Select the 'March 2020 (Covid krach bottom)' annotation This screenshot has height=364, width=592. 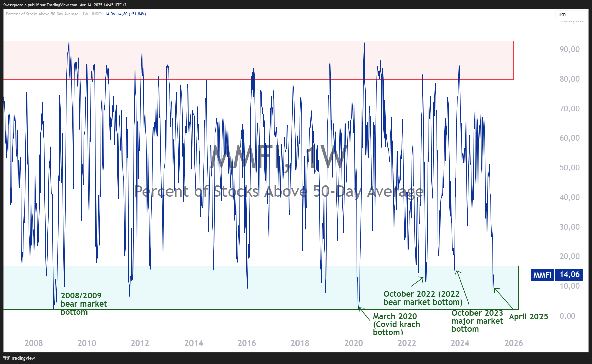point(396,324)
